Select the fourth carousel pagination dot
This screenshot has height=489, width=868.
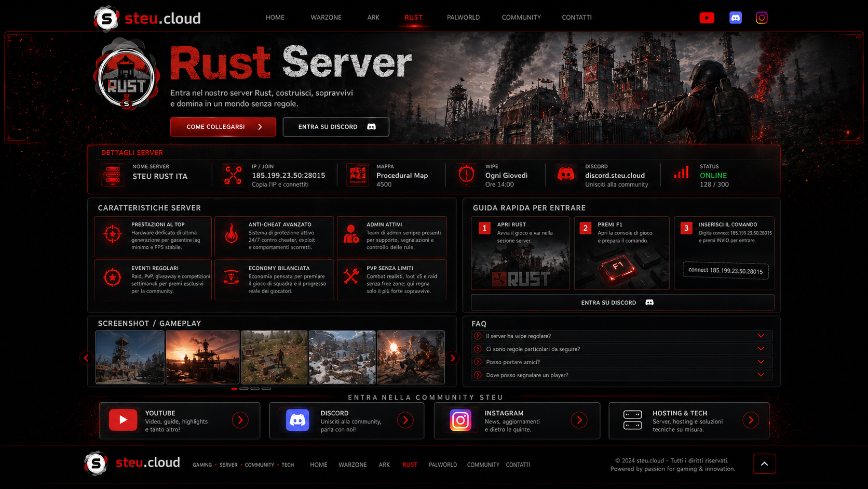coord(266,389)
